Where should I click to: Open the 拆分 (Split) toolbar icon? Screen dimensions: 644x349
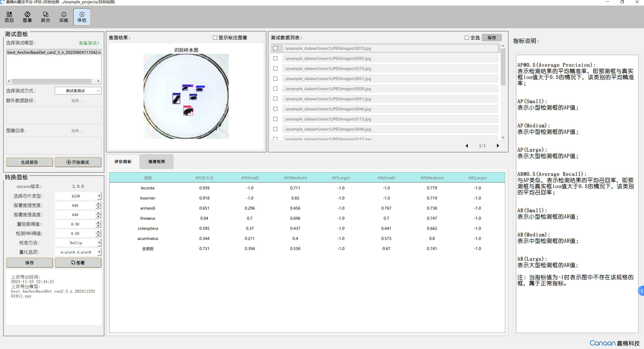(45, 17)
